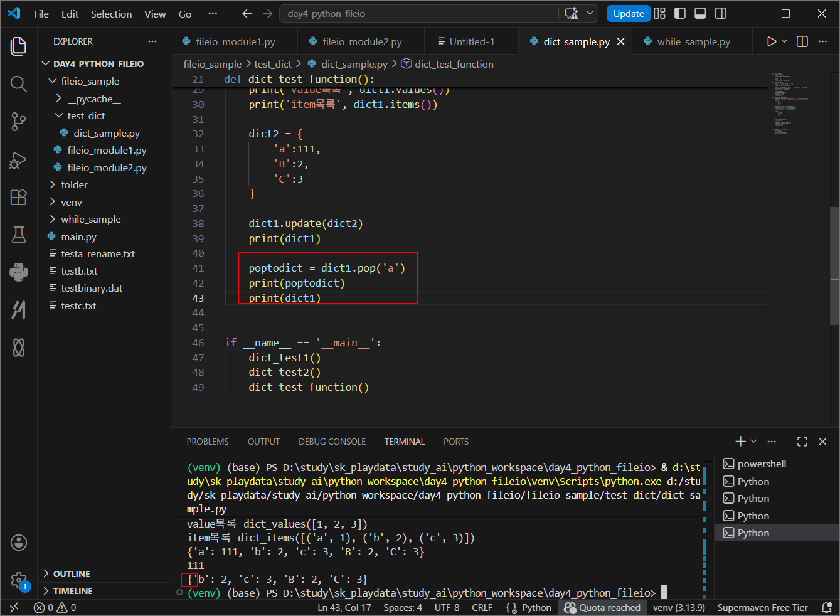The width and height of the screenshot is (840, 616).
Task: Open the Search view in activity bar
Action: 19,83
